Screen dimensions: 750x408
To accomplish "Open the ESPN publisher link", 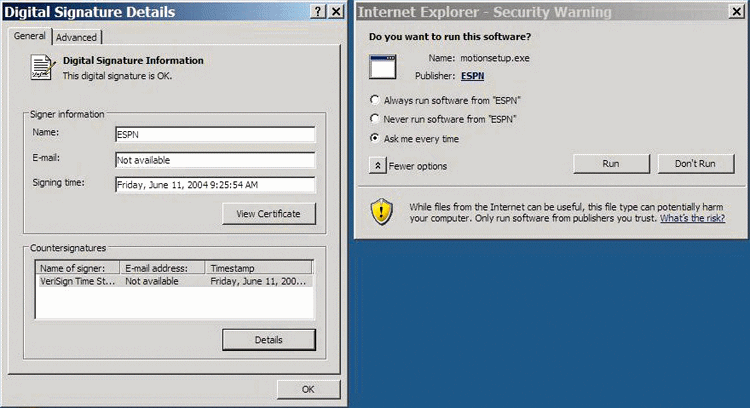I will [x=473, y=76].
